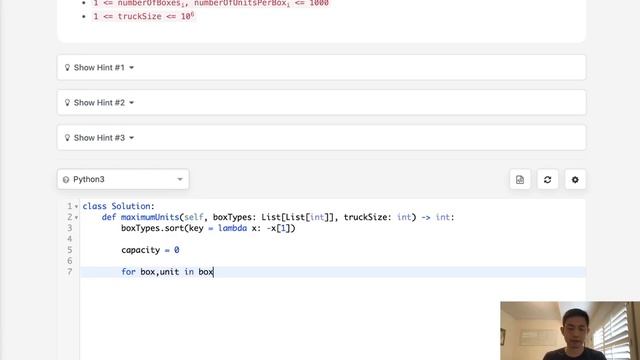Click the lightbulb icon of Hint #1
640x360 pixels.
[67, 67]
